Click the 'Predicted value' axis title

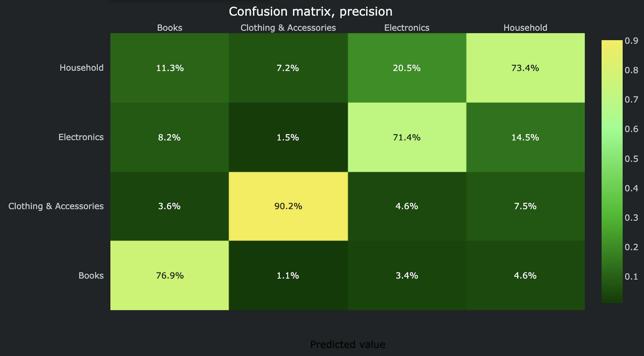click(x=347, y=344)
